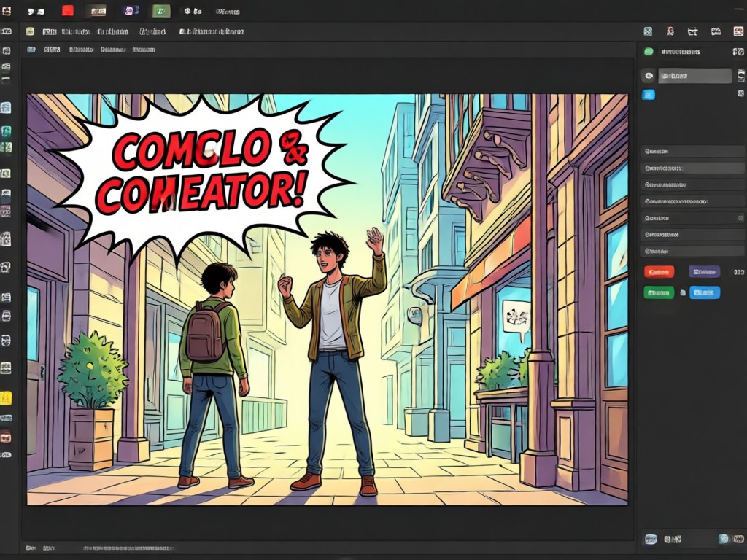Click the red button in right panel
The image size is (747, 560).
[x=659, y=272]
